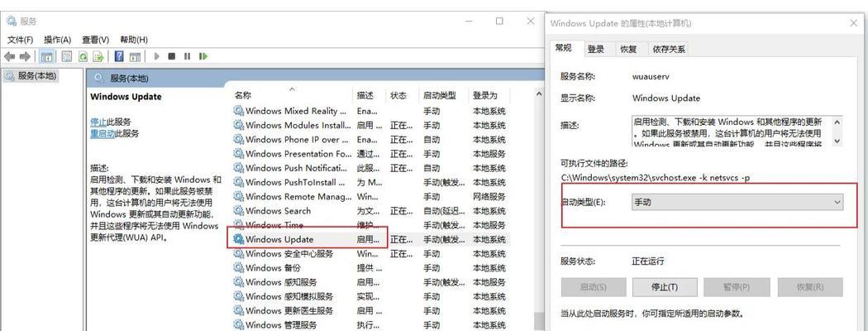Open the 文件(F) menu
The width and height of the screenshot is (868, 331).
coord(21,40)
